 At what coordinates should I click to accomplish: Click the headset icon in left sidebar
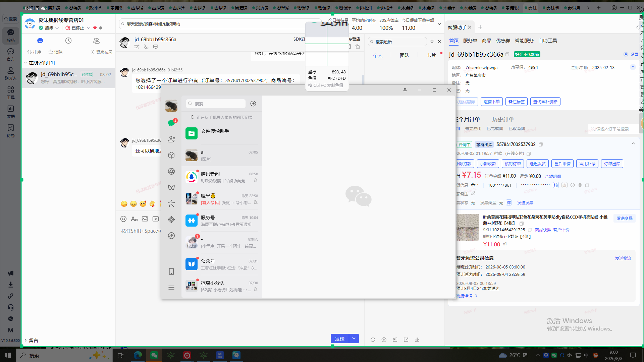click(11, 307)
